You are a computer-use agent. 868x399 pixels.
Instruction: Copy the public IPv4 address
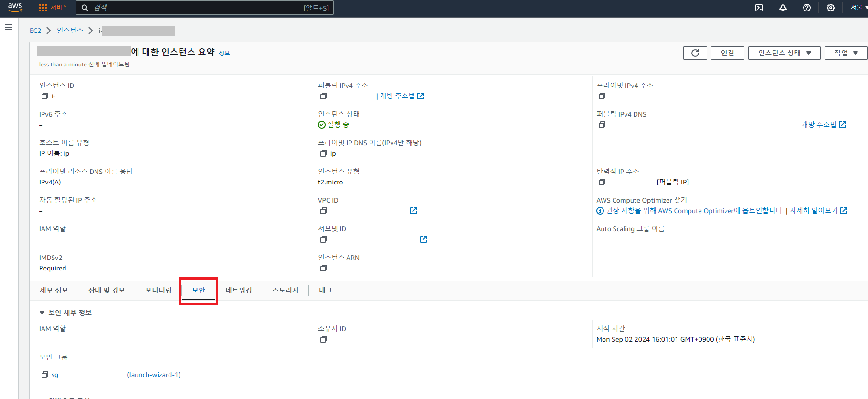[x=324, y=96]
